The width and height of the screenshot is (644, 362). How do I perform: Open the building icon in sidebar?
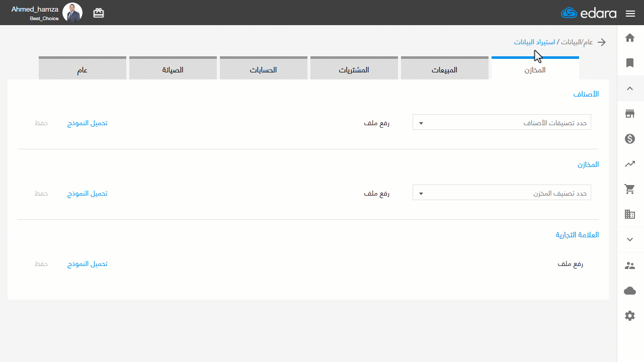[x=630, y=214]
